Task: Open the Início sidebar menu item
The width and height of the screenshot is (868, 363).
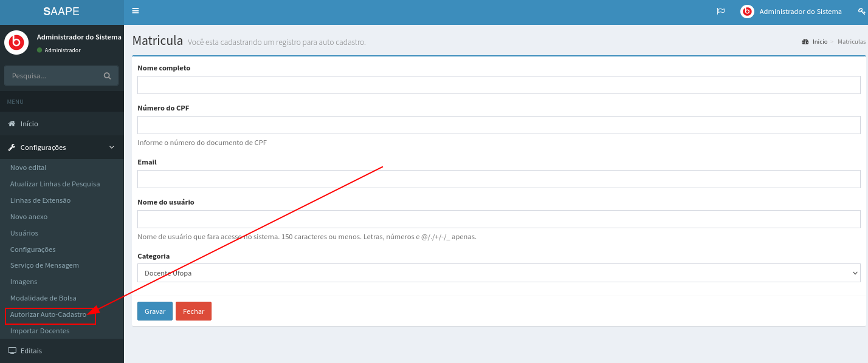Action: (x=29, y=124)
